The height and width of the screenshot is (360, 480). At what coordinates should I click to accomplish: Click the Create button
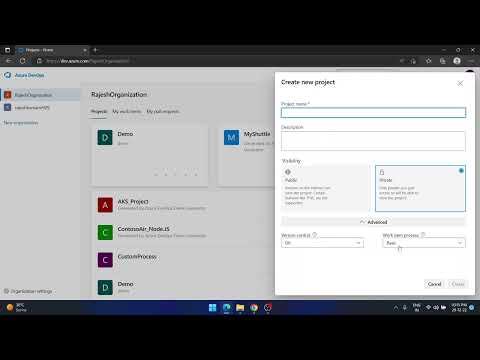click(458, 284)
